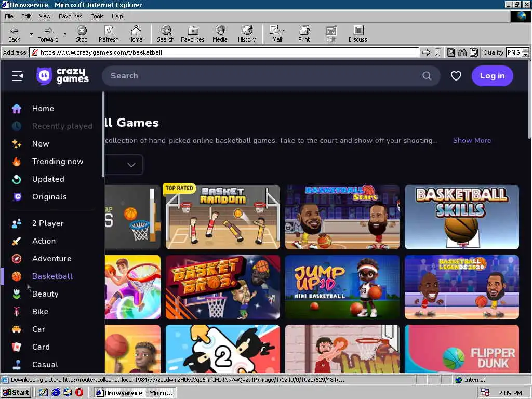
Task: Click the CrazyGames logo
Action: click(62, 75)
